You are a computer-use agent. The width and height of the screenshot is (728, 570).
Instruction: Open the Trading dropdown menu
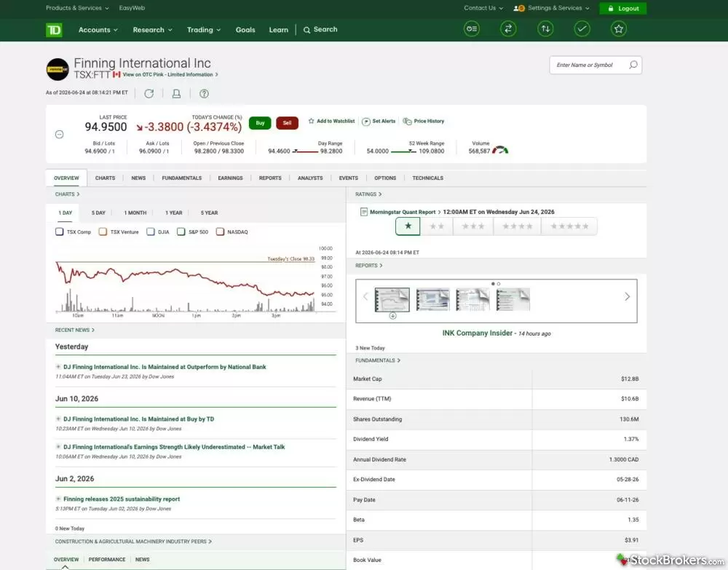(x=203, y=30)
